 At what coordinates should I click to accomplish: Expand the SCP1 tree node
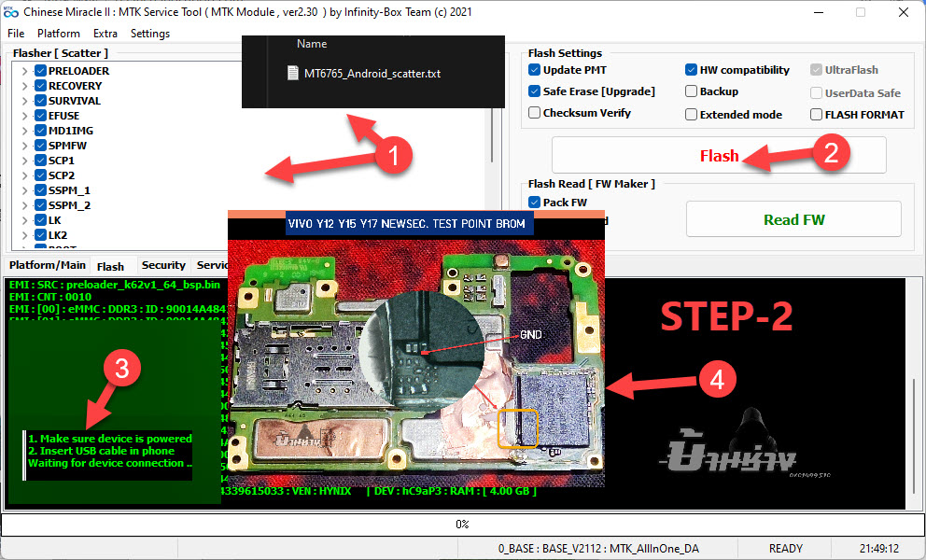point(25,161)
